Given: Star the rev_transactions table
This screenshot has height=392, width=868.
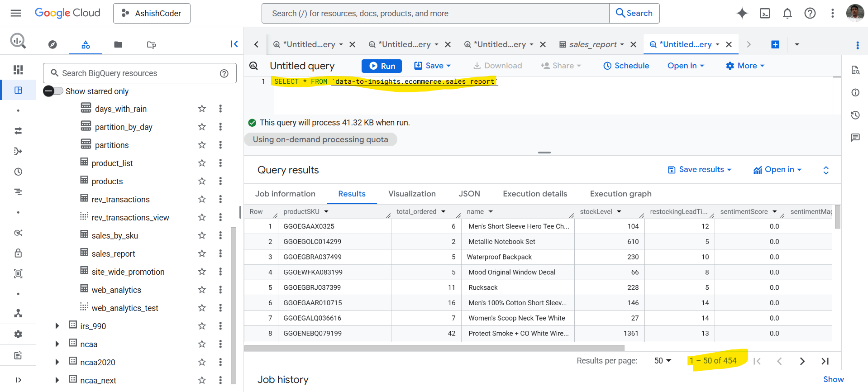Looking at the screenshot, I should click(202, 199).
